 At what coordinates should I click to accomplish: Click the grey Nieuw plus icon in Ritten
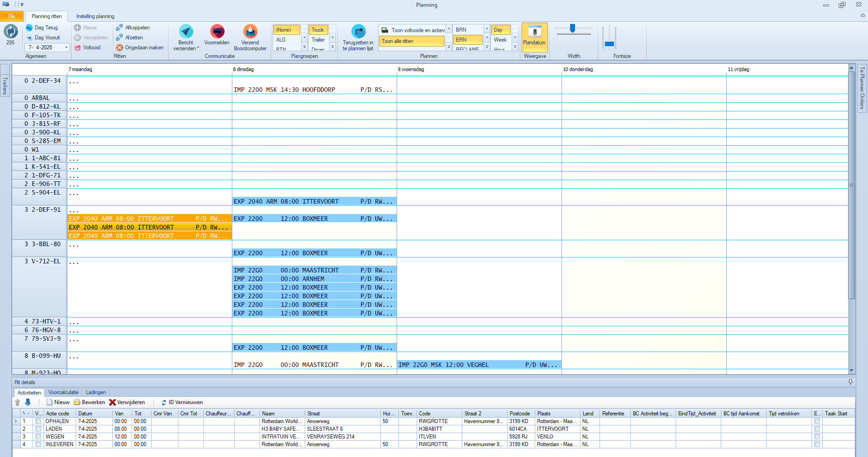point(77,28)
